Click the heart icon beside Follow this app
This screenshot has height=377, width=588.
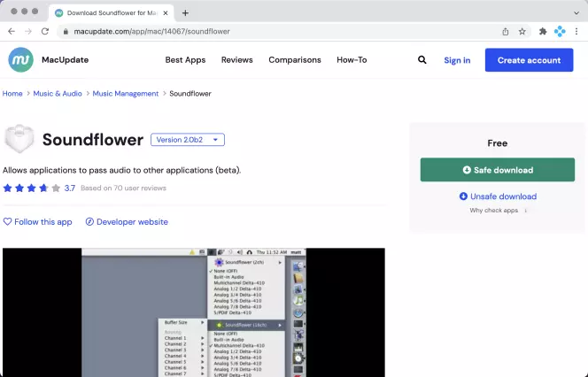tap(7, 222)
